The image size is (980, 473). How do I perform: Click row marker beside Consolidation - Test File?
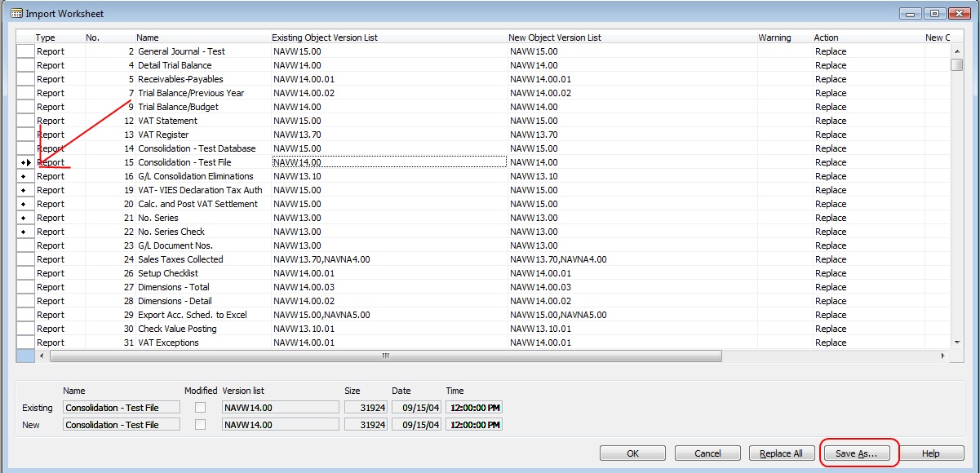coord(25,162)
